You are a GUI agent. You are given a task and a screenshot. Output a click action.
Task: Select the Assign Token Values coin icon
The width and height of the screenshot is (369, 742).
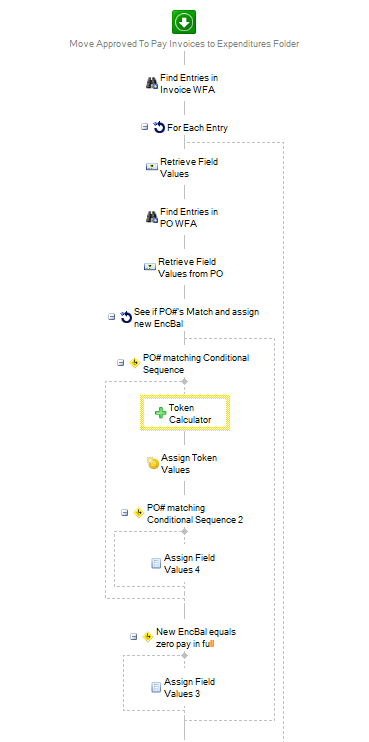[153, 463]
